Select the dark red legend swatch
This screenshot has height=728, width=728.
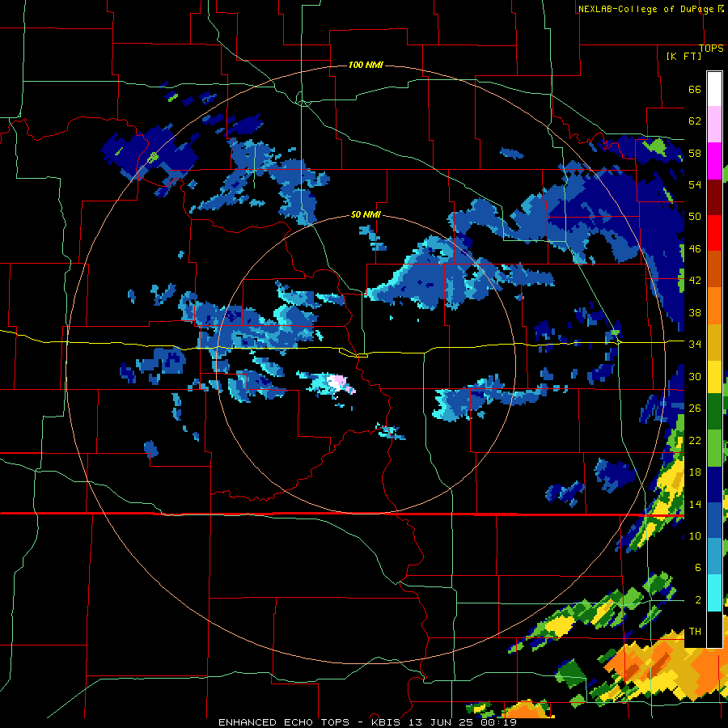[714, 198]
